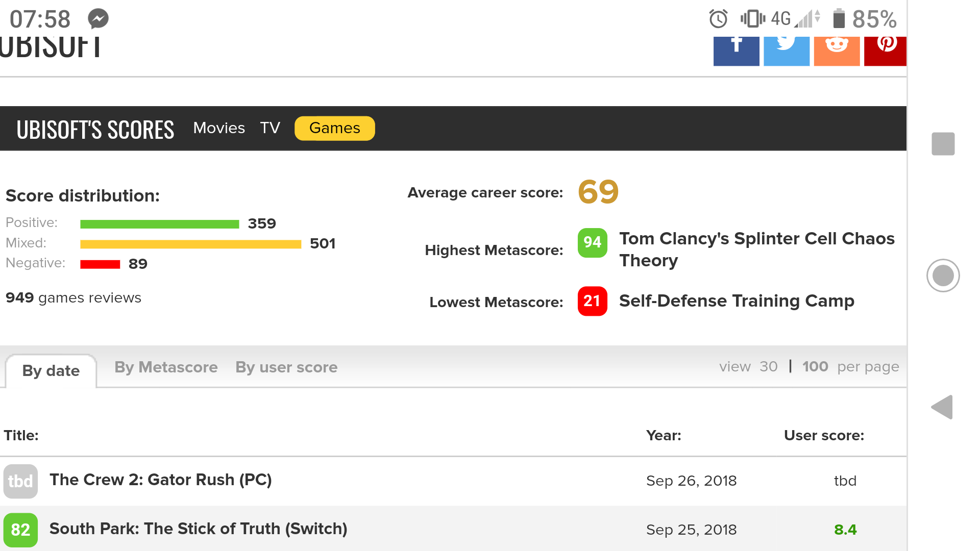Tap the Android home circle button
This screenshot has height=551, width=980.
click(x=943, y=275)
